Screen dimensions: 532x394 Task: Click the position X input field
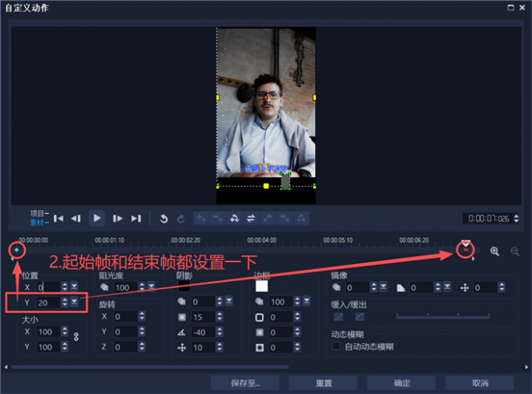click(49, 287)
